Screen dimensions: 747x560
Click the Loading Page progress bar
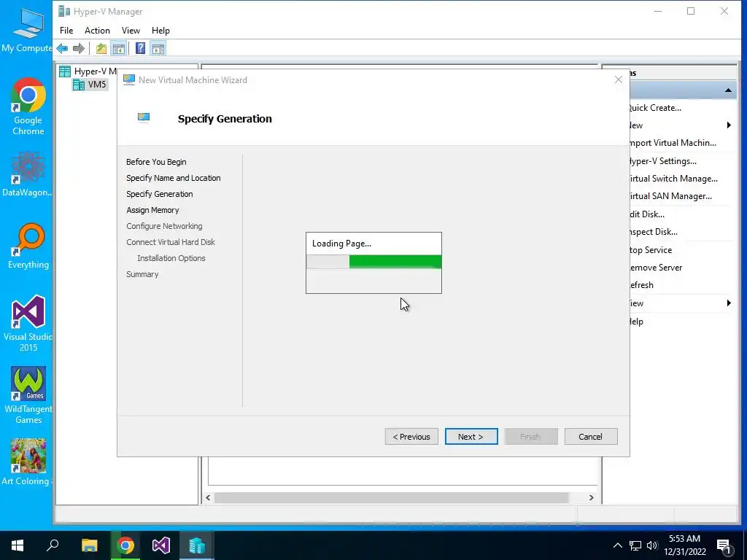(374, 262)
